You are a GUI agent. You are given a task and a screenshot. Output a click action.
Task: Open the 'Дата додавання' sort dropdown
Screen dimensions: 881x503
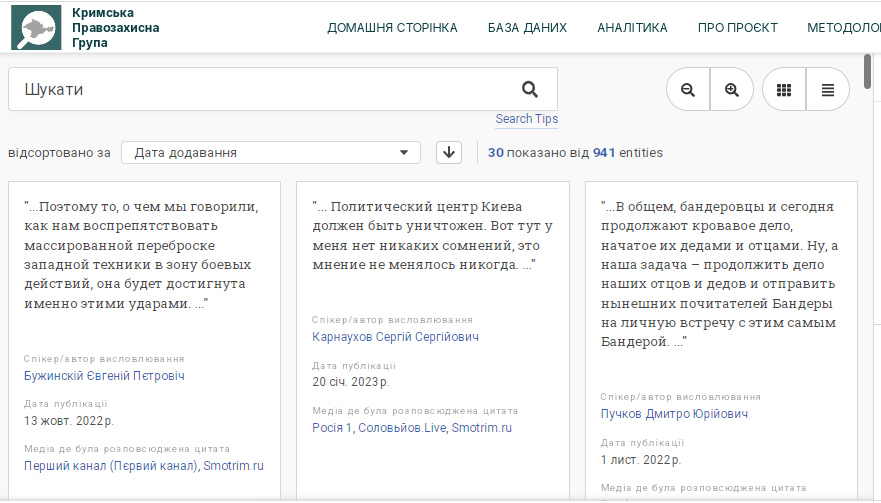tap(270, 153)
